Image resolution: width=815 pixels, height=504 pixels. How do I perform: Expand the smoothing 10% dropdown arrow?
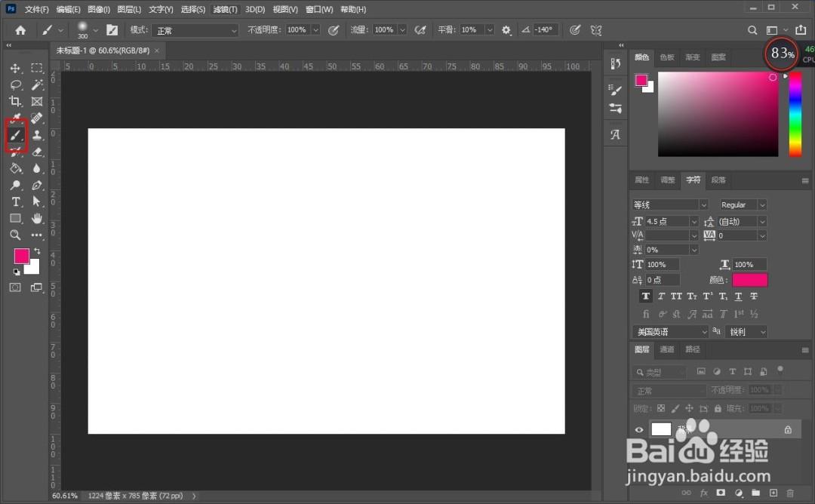[x=490, y=30]
